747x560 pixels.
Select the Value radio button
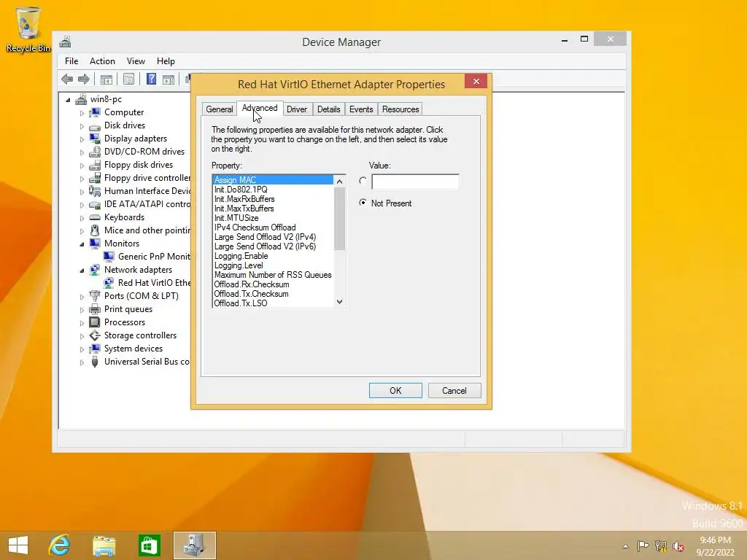pos(363,181)
